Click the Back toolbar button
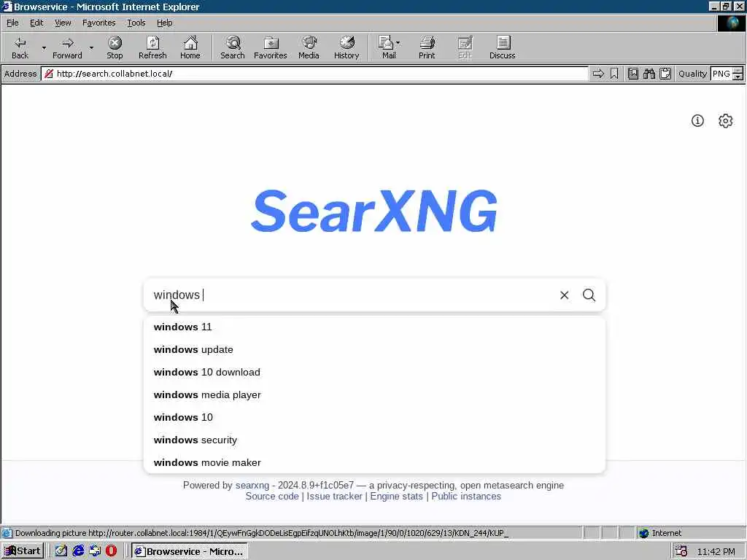 (x=20, y=47)
